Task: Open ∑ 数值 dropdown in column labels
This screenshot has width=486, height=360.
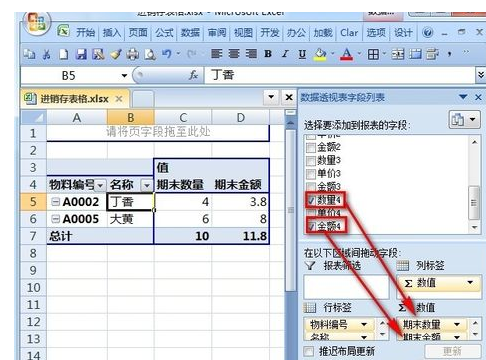Action: click(x=470, y=283)
